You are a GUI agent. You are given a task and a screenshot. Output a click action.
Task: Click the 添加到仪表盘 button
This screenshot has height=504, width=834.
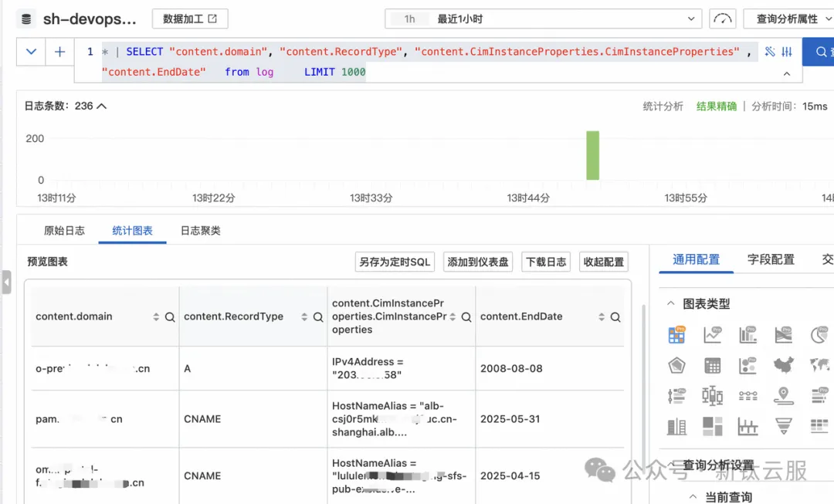coord(478,262)
